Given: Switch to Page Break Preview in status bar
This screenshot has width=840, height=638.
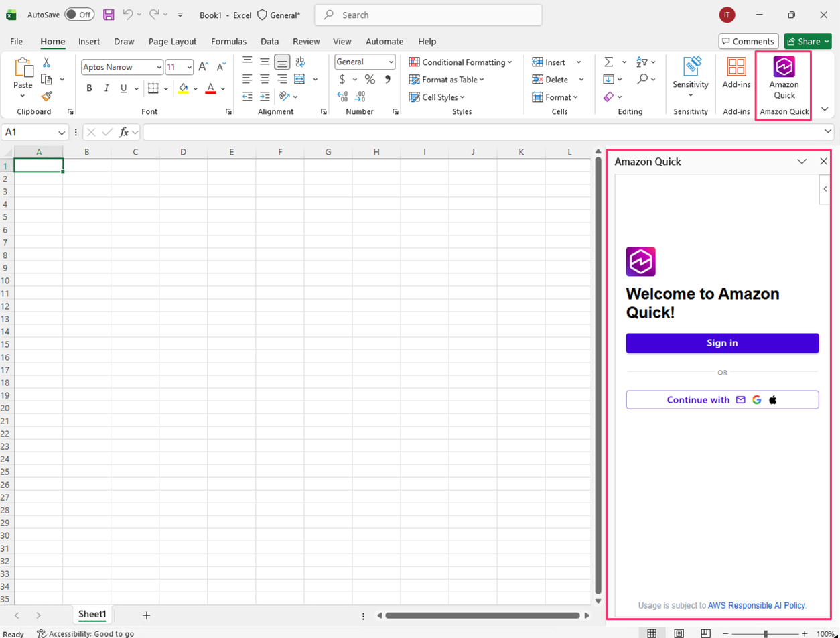Looking at the screenshot, I should point(705,633).
